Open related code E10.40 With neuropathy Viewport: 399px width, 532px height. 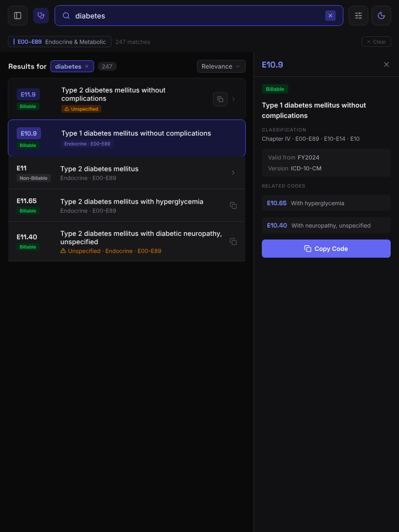[x=326, y=225]
